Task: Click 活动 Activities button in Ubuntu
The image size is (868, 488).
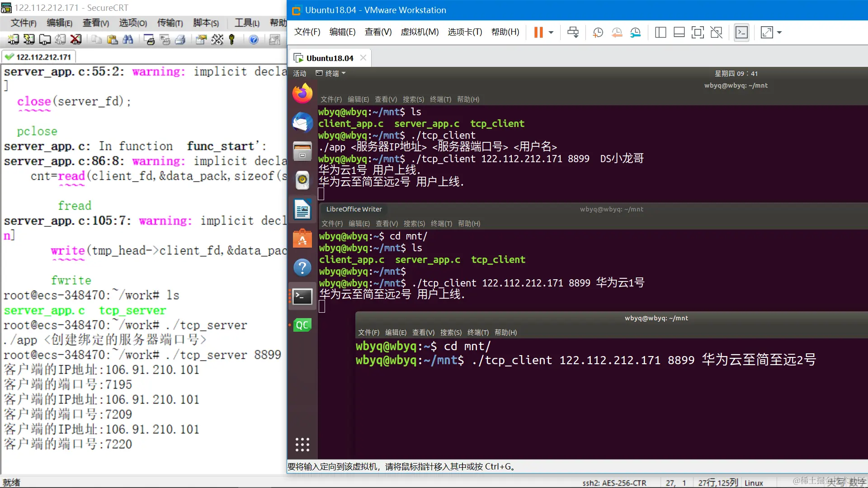Action: [x=299, y=73]
